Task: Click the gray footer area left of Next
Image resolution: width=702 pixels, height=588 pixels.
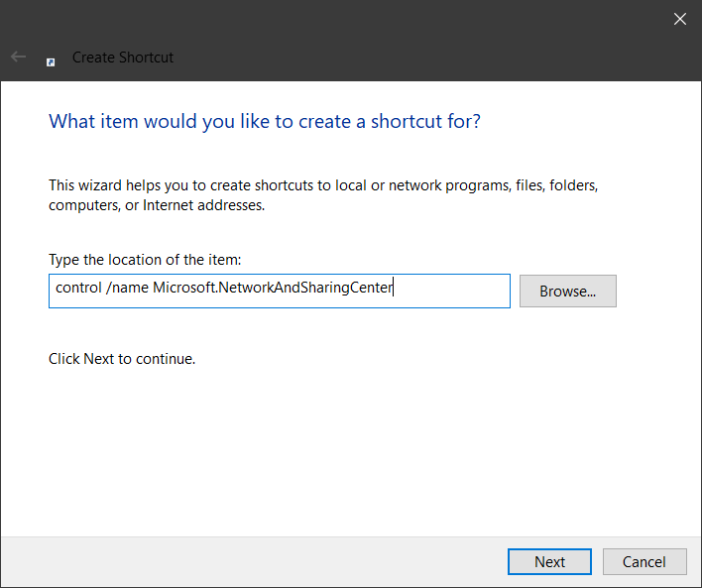Action: pyautogui.click(x=248, y=561)
